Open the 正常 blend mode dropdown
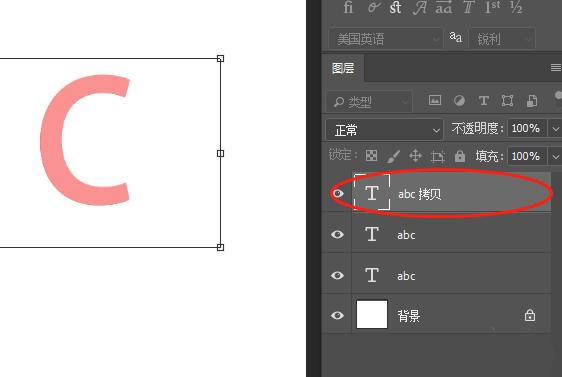This screenshot has height=377, width=562. pos(384,130)
